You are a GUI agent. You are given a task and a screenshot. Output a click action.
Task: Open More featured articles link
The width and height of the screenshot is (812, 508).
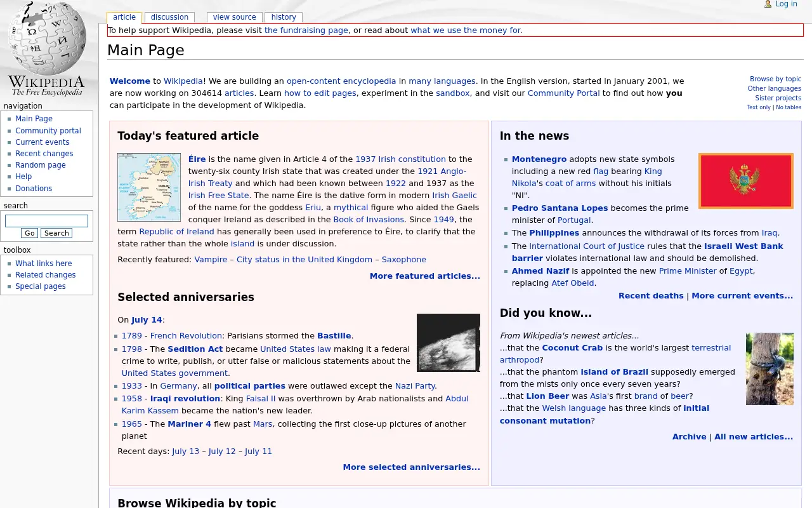click(x=425, y=276)
